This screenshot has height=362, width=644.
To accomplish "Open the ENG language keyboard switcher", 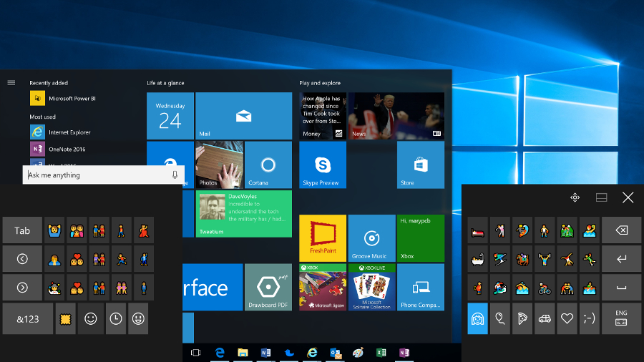I will click(x=621, y=318).
